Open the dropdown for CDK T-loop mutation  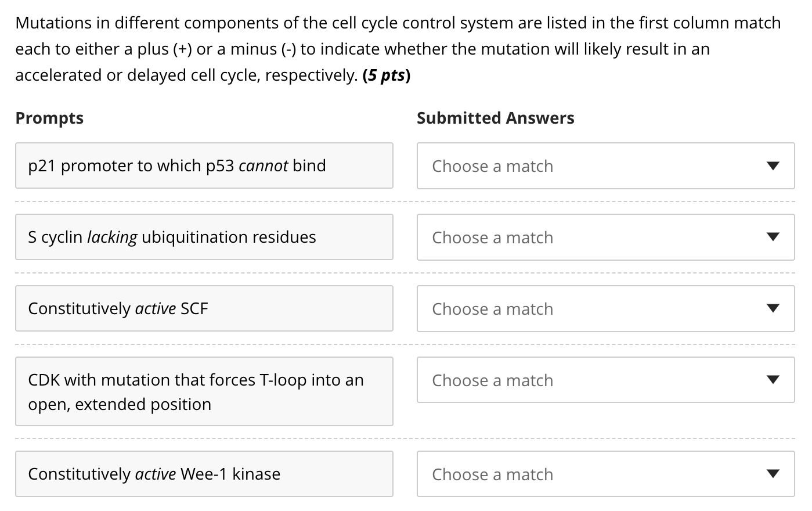point(605,380)
